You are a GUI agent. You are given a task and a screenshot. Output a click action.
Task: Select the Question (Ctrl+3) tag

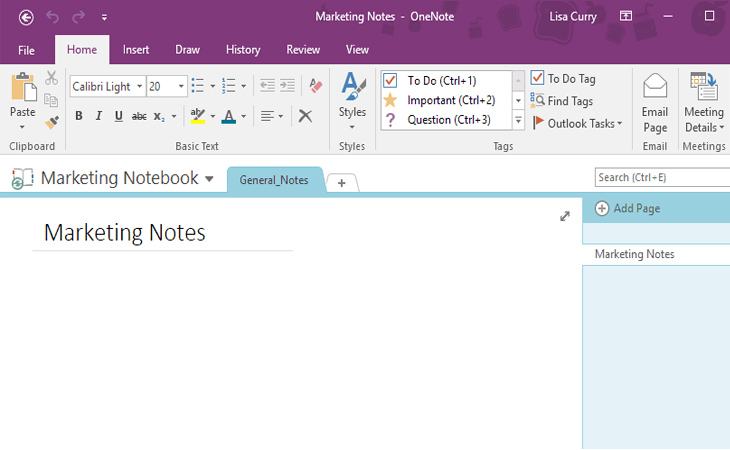[x=446, y=120]
